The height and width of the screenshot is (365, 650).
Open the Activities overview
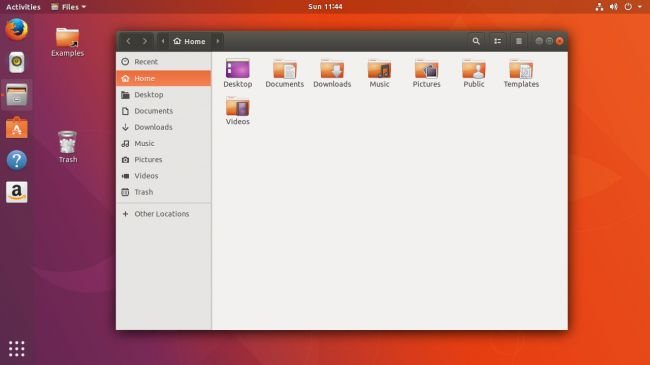[x=23, y=7]
